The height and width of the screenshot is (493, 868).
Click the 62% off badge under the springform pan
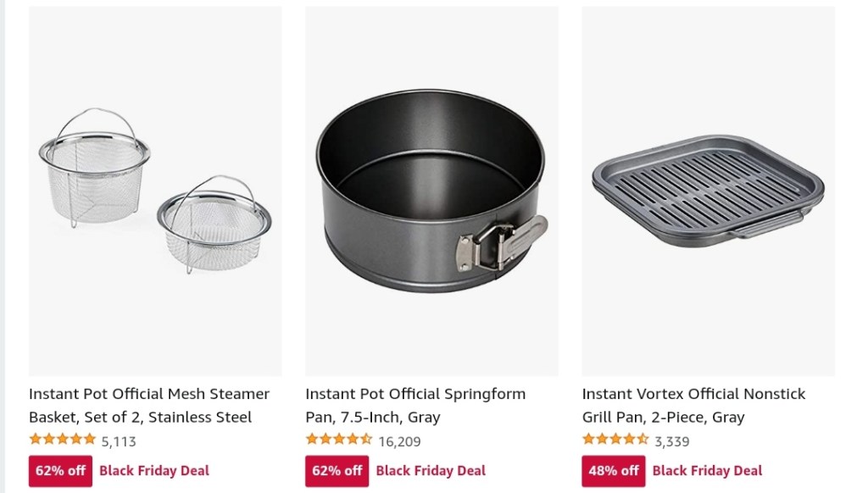click(x=337, y=471)
